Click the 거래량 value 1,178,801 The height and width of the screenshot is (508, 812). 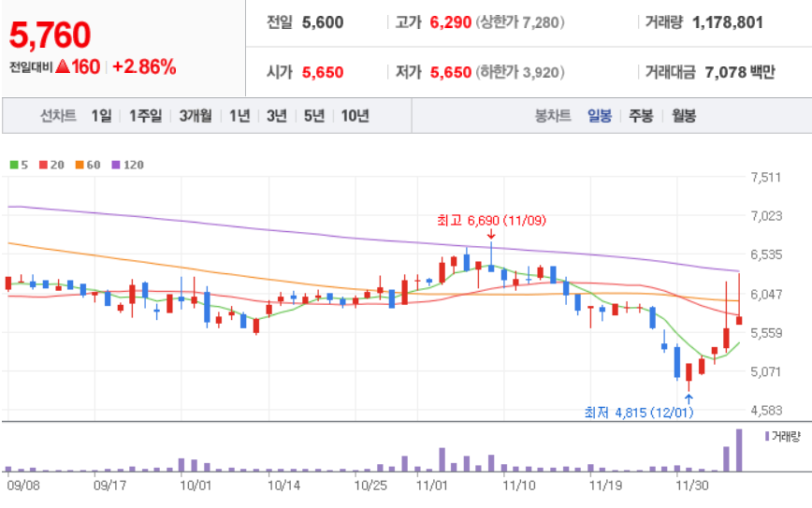[x=728, y=22]
